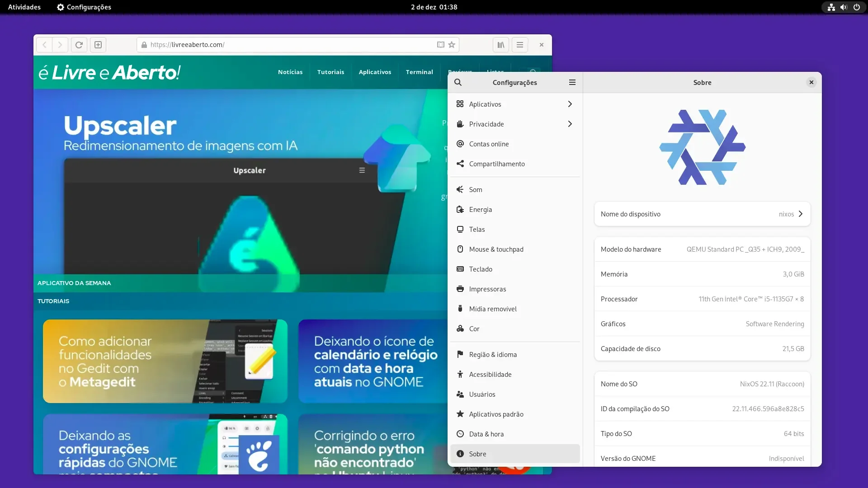Click the browser forward arrow button

pos(60,45)
